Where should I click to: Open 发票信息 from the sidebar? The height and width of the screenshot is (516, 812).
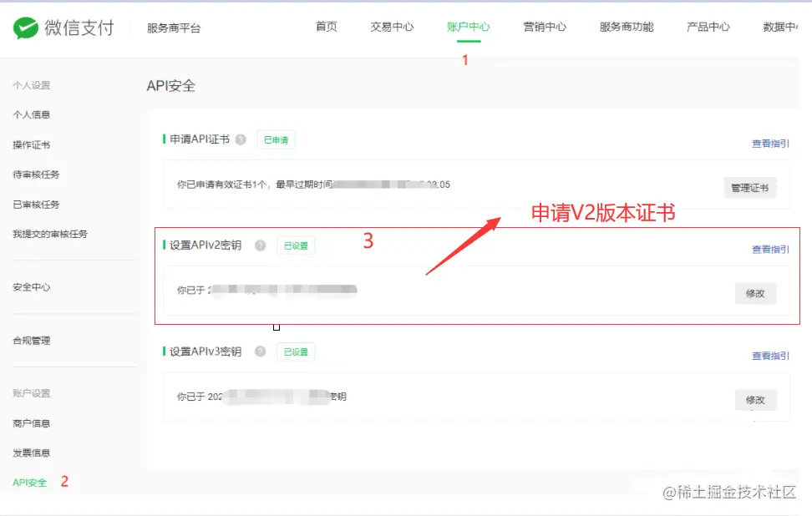[x=28, y=452]
